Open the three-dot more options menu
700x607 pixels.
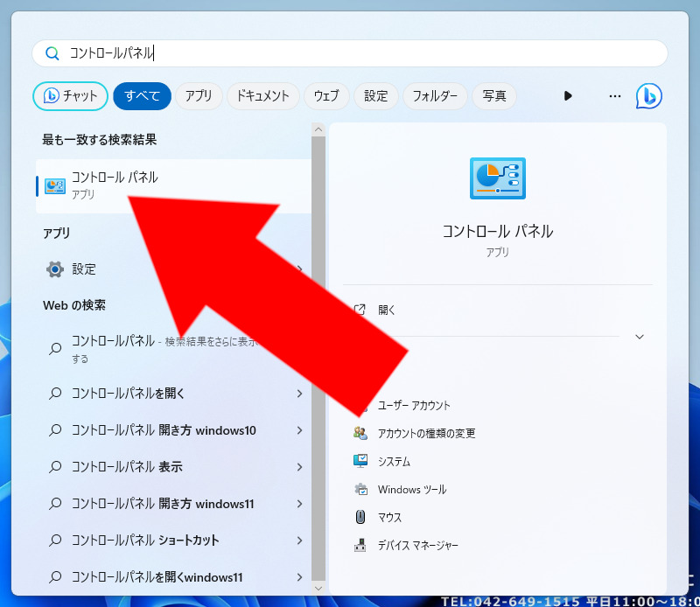click(x=614, y=96)
